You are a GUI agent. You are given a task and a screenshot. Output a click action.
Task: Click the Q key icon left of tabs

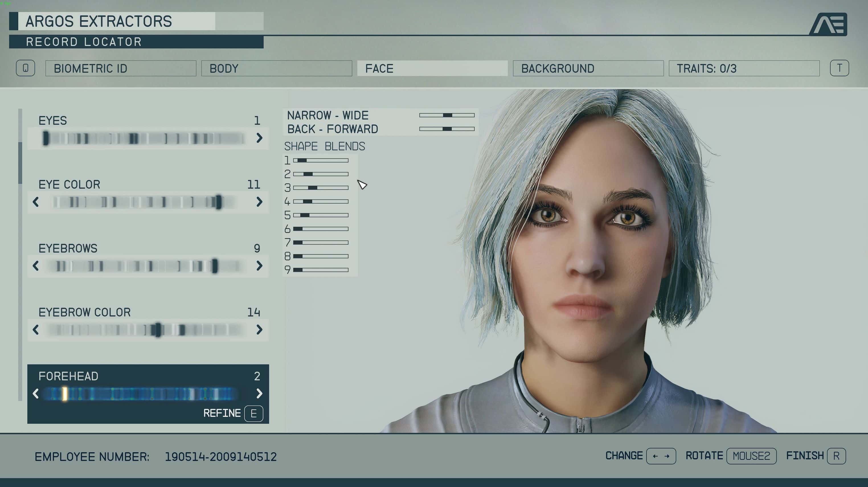tap(25, 68)
